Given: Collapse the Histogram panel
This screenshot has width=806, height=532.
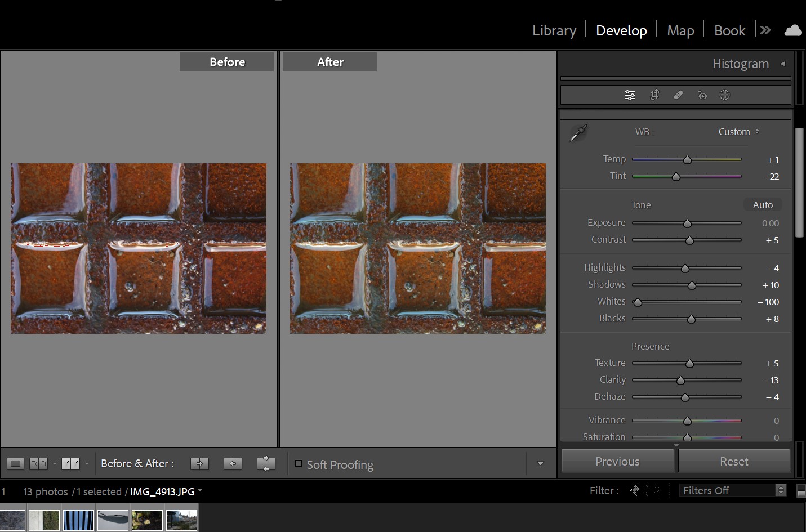Looking at the screenshot, I should tap(782, 64).
